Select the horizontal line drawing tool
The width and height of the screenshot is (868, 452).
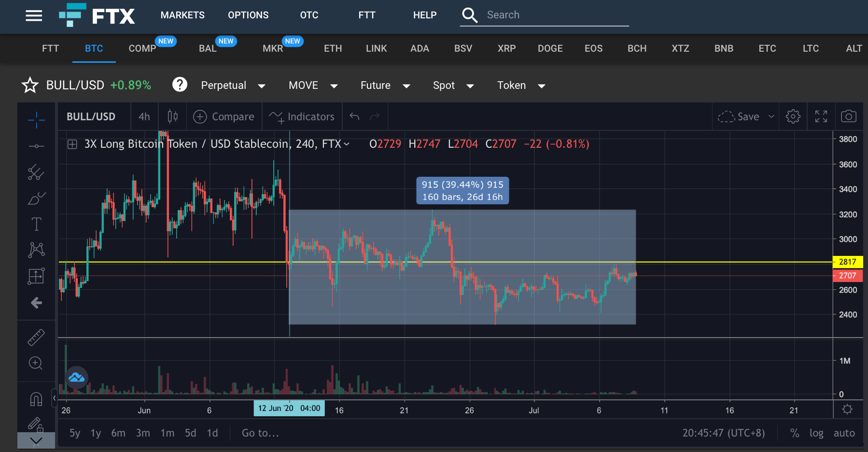pyautogui.click(x=36, y=146)
